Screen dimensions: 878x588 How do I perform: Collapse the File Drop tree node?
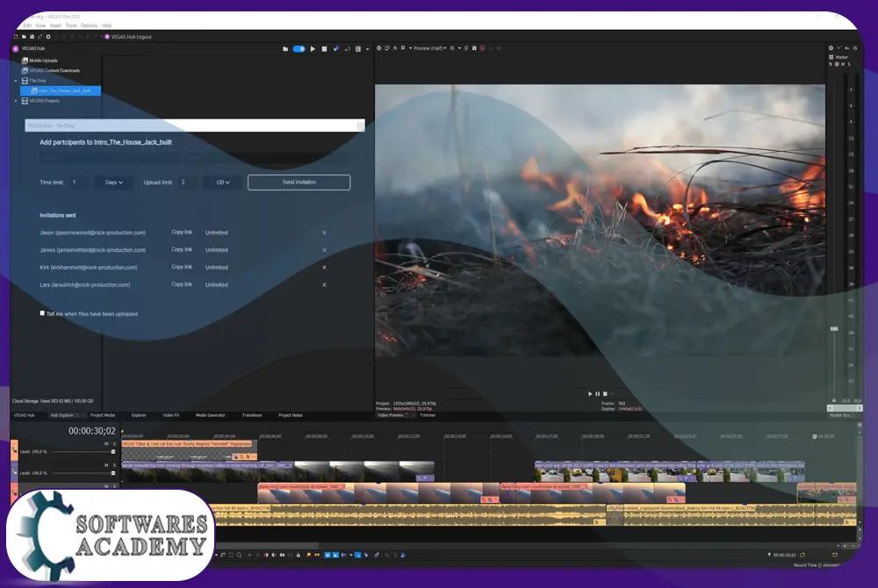tap(16, 81)
